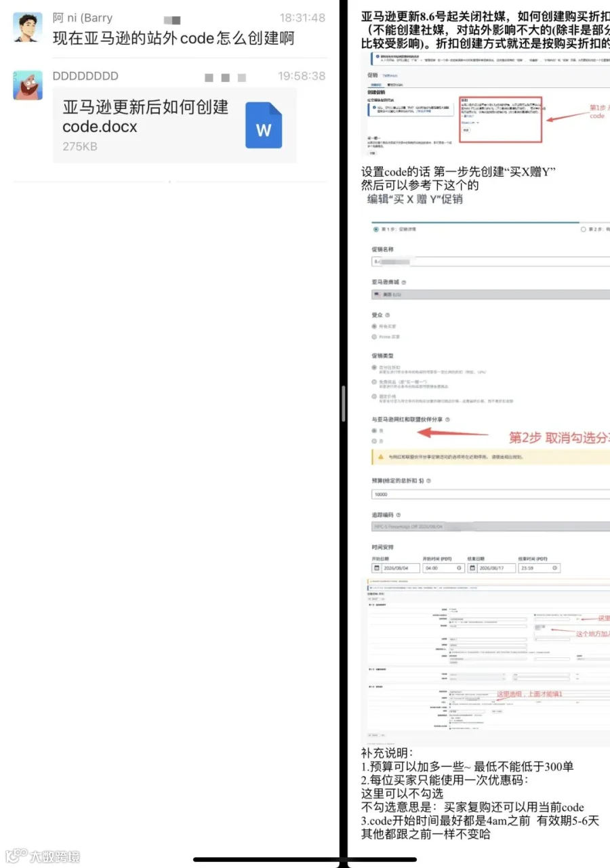Click the 促销类型 section label
This screenshot has width=610, height=868.
(382, 356)
